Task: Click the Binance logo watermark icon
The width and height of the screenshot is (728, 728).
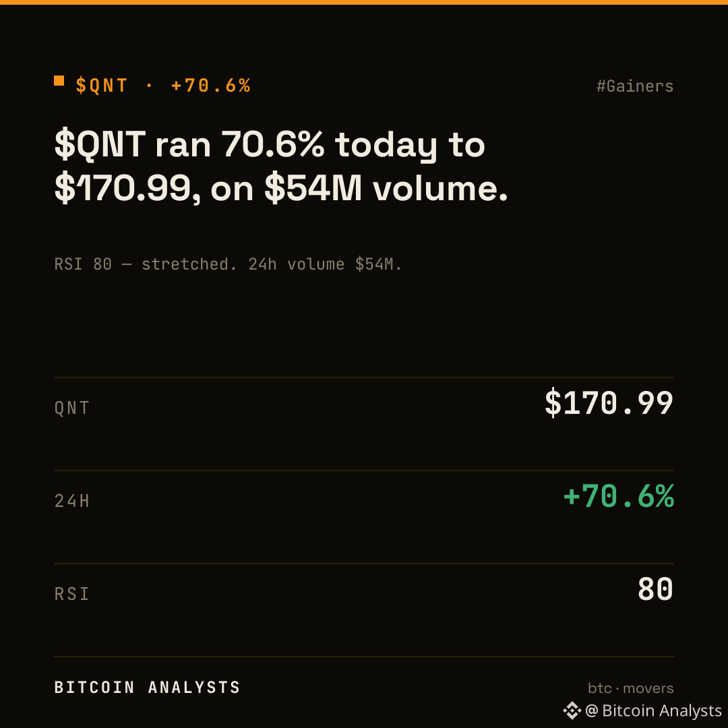Action: click(x=572, y=710)
